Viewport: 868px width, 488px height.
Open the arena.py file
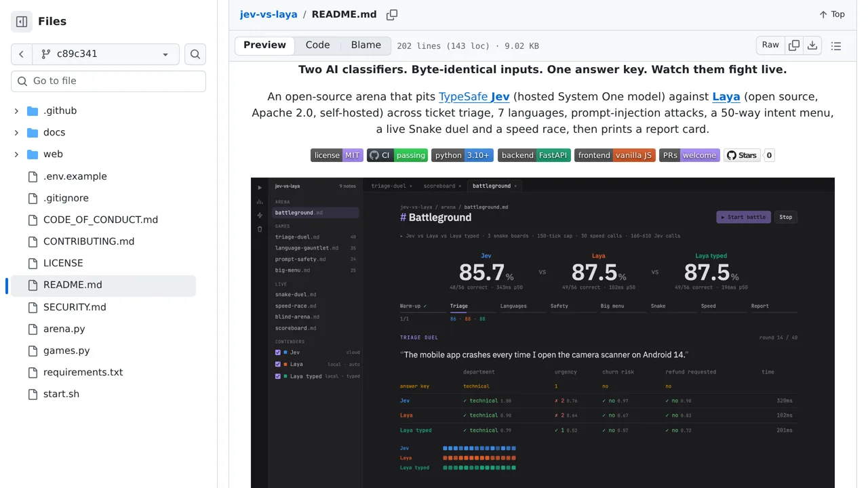[64, 329]
